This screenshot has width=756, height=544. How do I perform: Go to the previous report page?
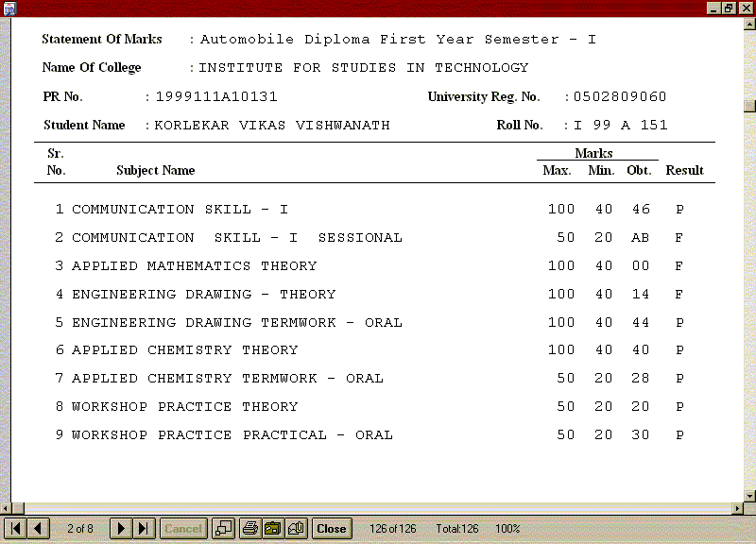tap(38, 529)
